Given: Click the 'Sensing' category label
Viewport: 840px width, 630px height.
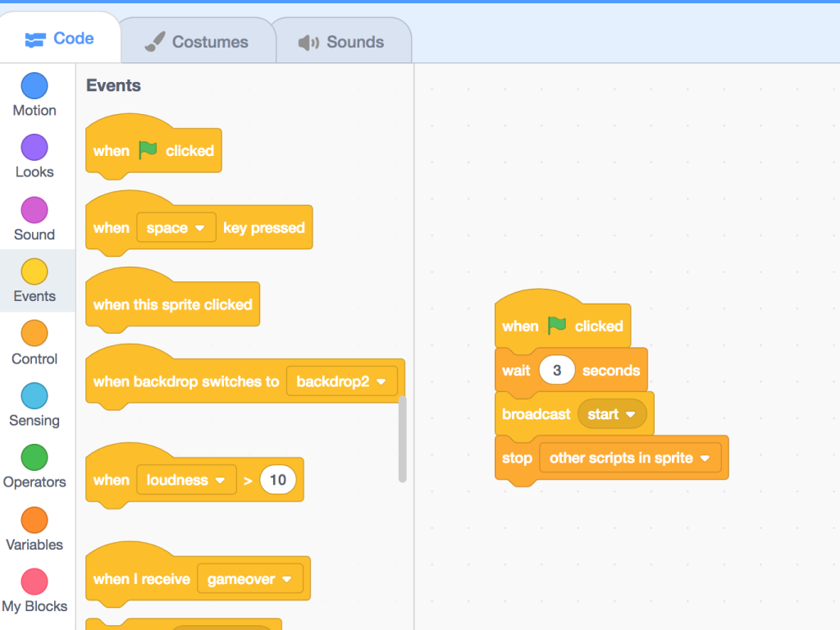Looking at the screenshot, I should pyautogui.click(x=34, y=421).
